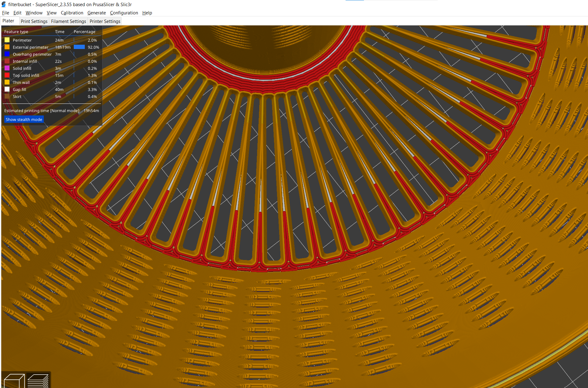Toggle the Skirt brown color swatch
Viewport: 588px width, 388px height.
coord(7,96)
